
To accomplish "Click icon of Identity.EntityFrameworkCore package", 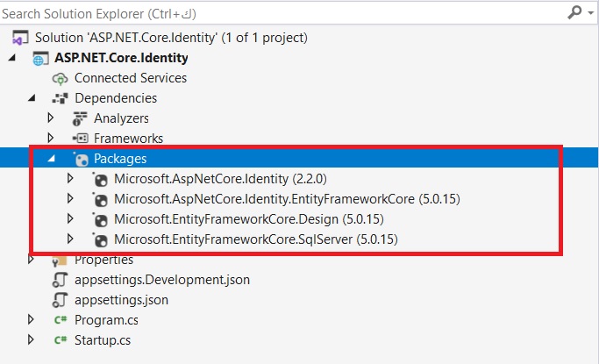I will coord(100,200).
